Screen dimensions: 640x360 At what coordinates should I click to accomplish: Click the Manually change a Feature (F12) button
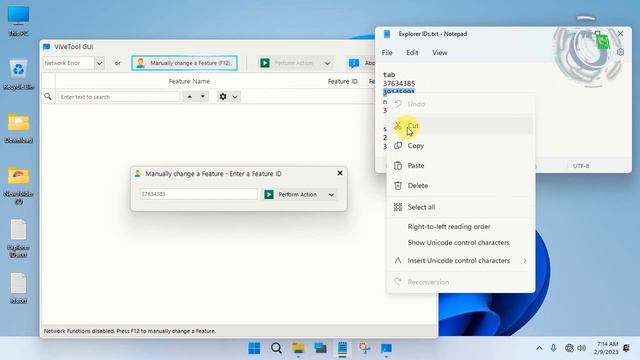click(184, 63)
